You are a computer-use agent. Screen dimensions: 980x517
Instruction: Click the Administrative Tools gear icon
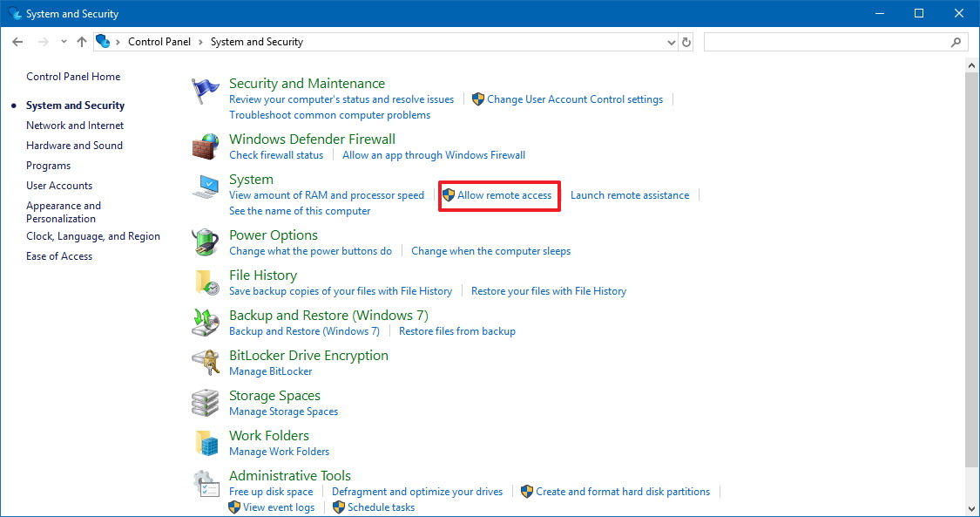[x=205, y=484]
